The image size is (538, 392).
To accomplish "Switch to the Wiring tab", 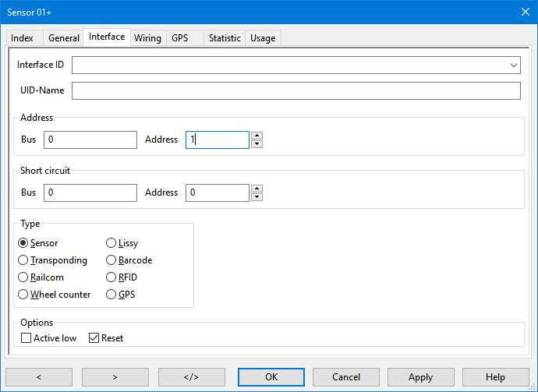I will pyautogui.click(x=147, y=38).
